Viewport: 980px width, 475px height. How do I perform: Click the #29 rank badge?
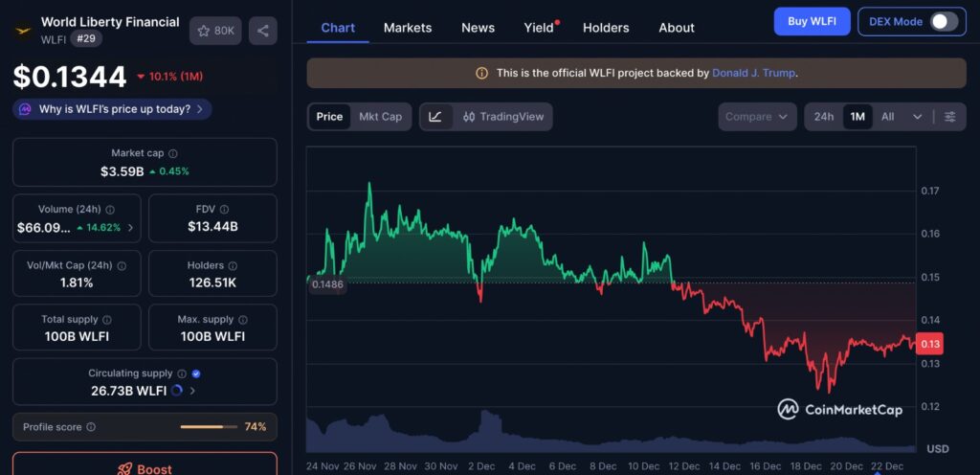tap(85, 38)
